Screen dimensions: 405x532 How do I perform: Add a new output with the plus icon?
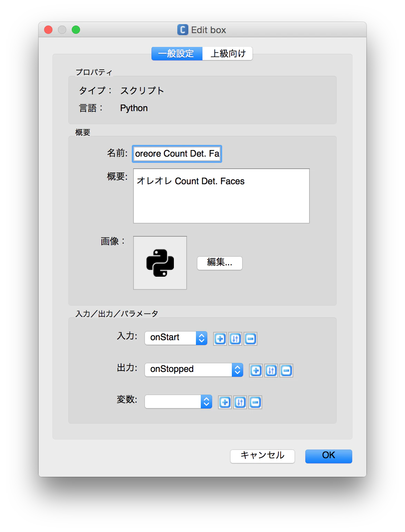coord(256,371)
